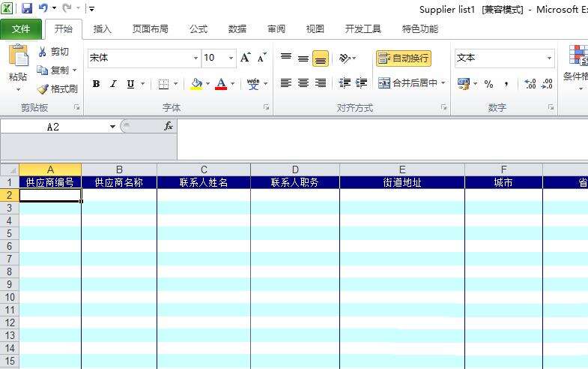
Task: Click the Merge & Center (合并后居中) button
Action: tap(408, 83)
